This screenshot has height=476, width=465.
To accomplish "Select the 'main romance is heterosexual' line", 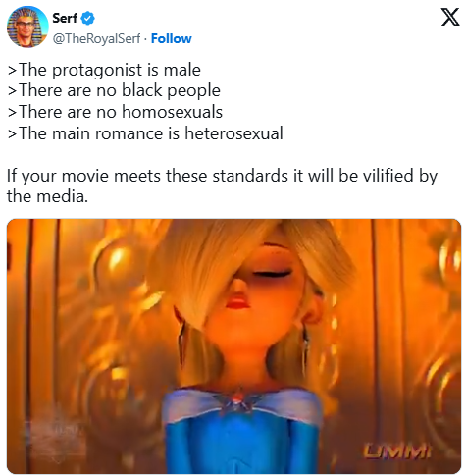I will click(x=145, y=133).
